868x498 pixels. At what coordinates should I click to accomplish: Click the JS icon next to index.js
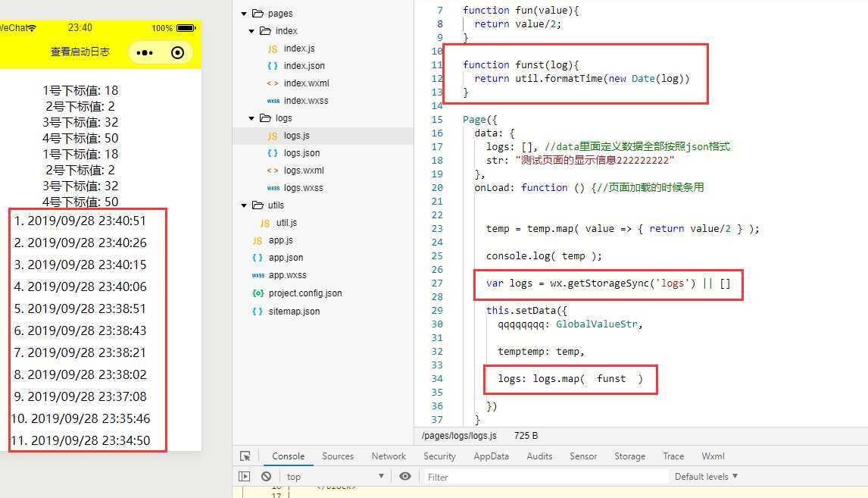pyautogui.click(x=273, y=49)
